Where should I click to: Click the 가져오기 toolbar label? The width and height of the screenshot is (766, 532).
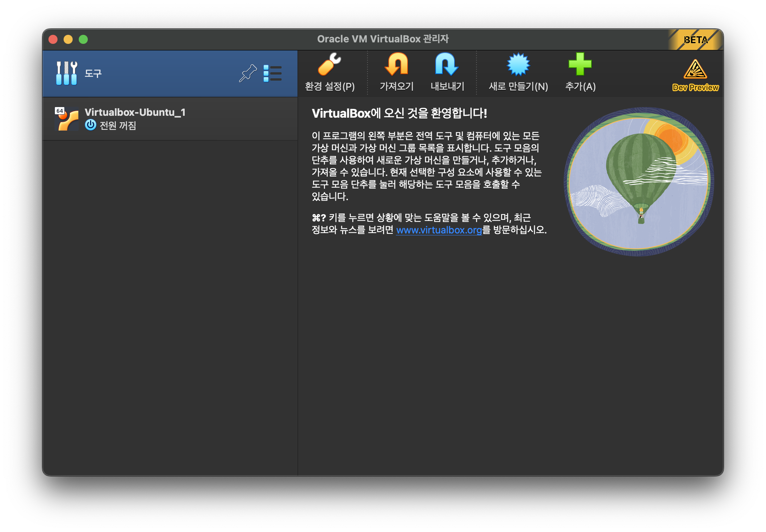click(x=397, y=87)
